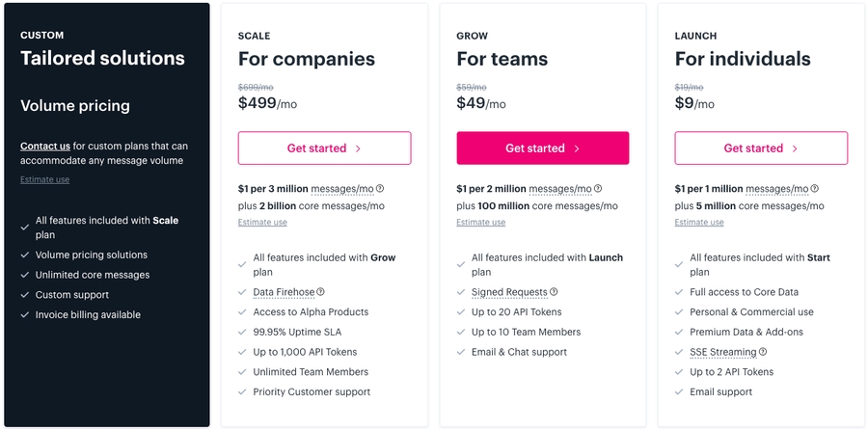The width and height of the screenshot is (868, 429).
Task: Click info icon beside Grow messages/mo
Action: [x=598, y=189]
